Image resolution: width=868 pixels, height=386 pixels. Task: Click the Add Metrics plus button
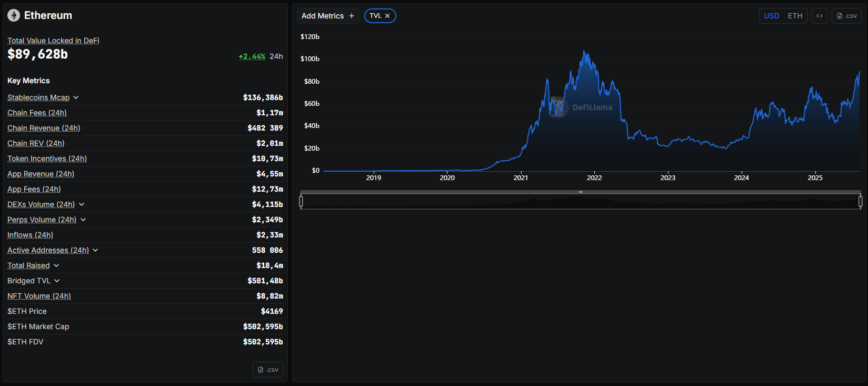click(328, 16)
